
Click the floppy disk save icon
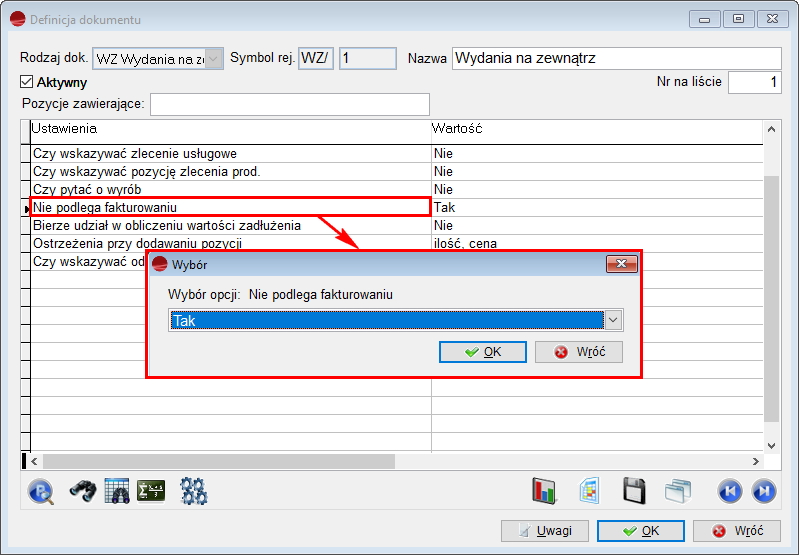[634, 491]
